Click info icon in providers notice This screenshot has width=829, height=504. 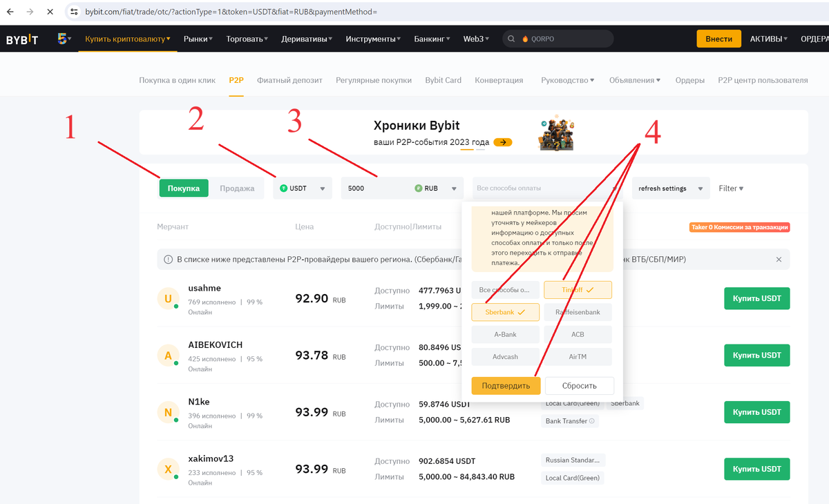(168, 260)
